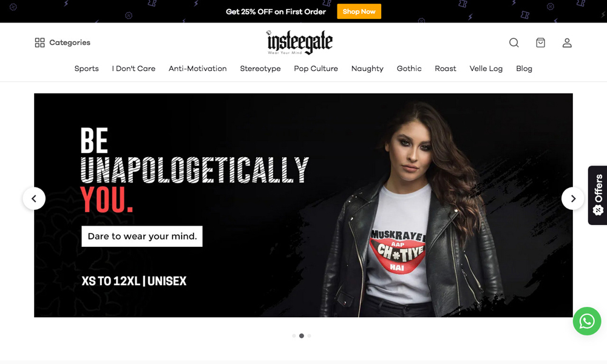Viewport: 607px width, 364px height.
Task: Open the Sports menu item
Action: (x=86, y=69)
